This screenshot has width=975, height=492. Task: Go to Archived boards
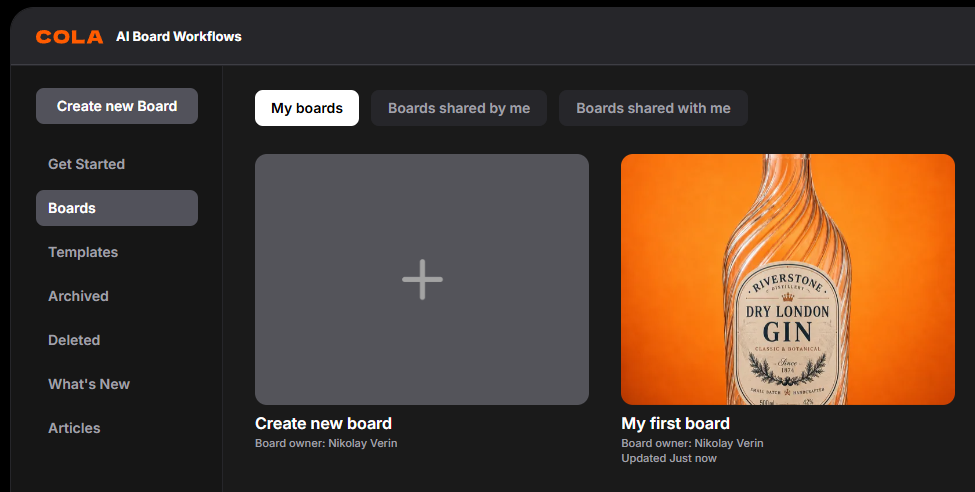tap(78, 296)
